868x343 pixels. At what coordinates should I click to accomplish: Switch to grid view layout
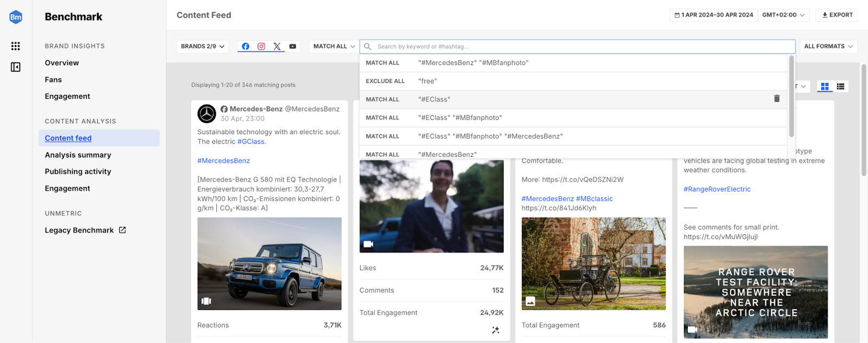click(x=825, y=86)
